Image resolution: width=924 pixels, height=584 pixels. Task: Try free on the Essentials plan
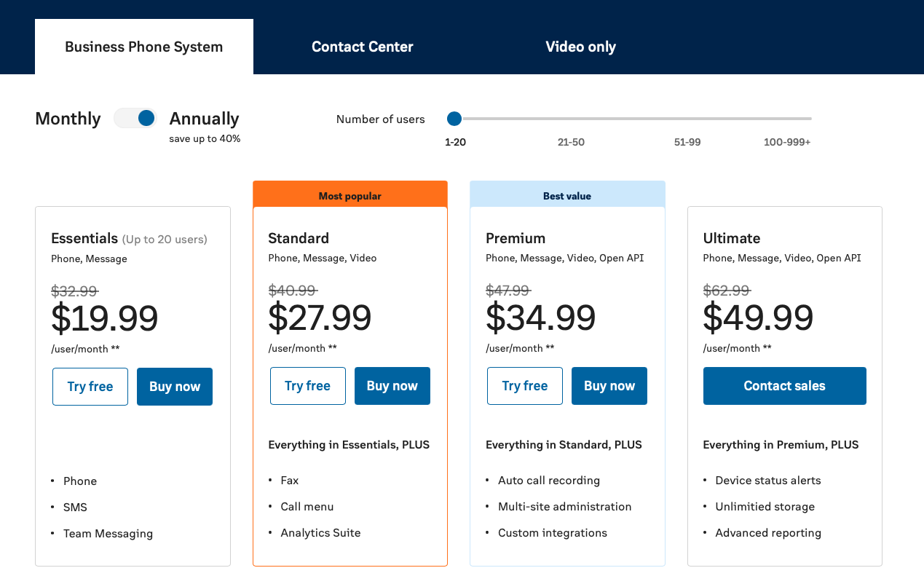coord(90,386)
